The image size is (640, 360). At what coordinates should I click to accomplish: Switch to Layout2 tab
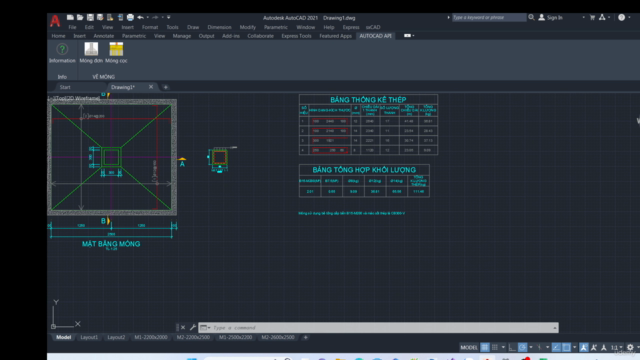pos(116,337)
